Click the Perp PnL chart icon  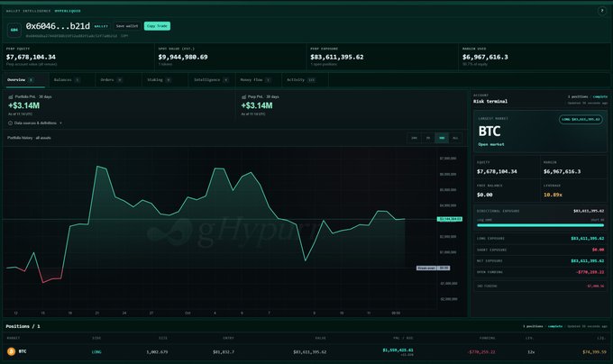(244, 97)
